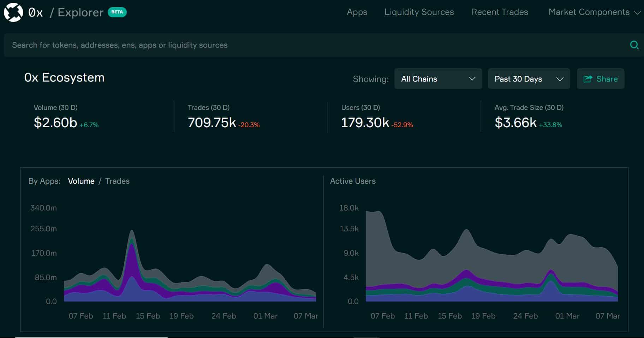The height and width of the screenshot is (338, 644).
Task: Click the Trades (30 D) label
Action: (x=209, y=107)
